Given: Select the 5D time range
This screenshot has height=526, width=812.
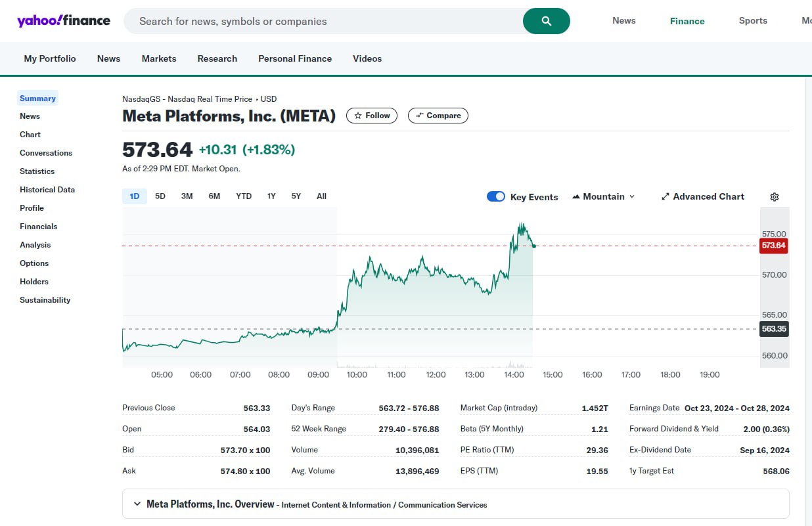Looking at the screenshot, I should pyautogui.click(x=160, y=196).
